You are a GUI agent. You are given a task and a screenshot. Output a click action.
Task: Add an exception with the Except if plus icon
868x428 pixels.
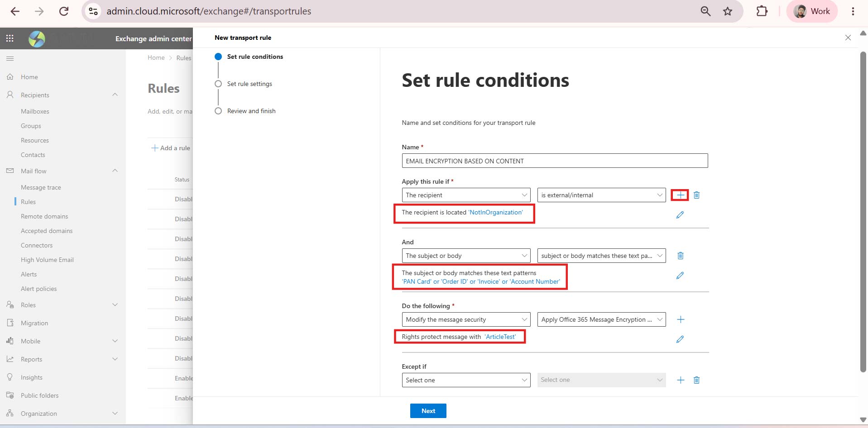(x=680, y=380)
